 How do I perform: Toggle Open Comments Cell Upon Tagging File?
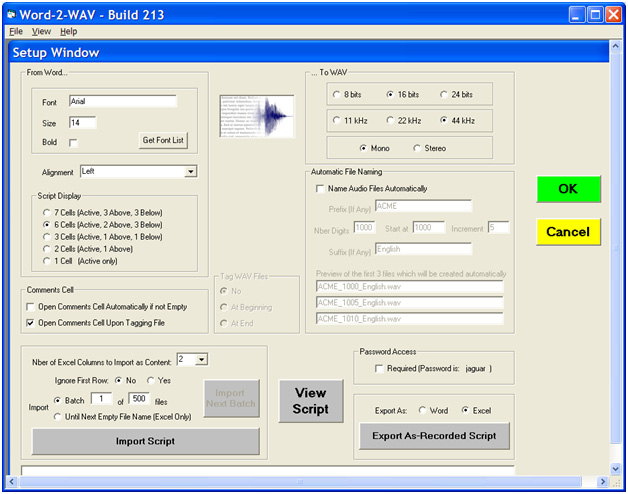[30, 323]
